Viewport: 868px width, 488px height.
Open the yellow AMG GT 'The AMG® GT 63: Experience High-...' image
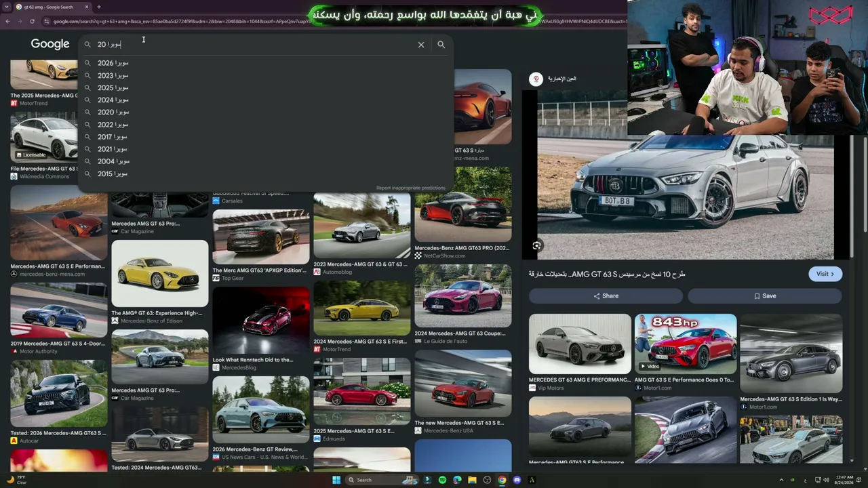160,273
